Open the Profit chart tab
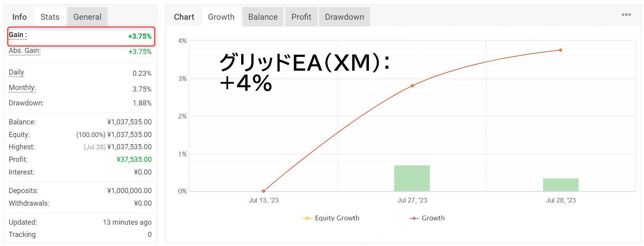This screenshot has width=644, height=246. click(301, 17)
